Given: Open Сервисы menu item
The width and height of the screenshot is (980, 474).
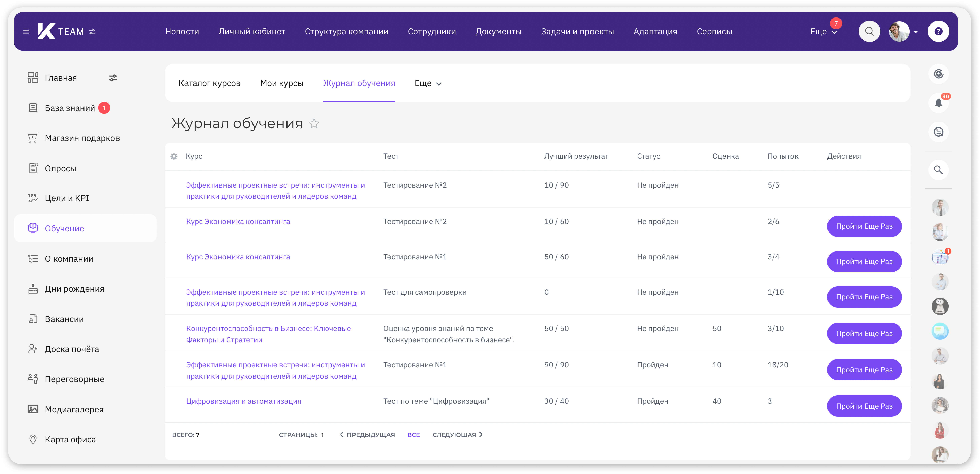Looking at the screenshot, I should click(714, 32).
